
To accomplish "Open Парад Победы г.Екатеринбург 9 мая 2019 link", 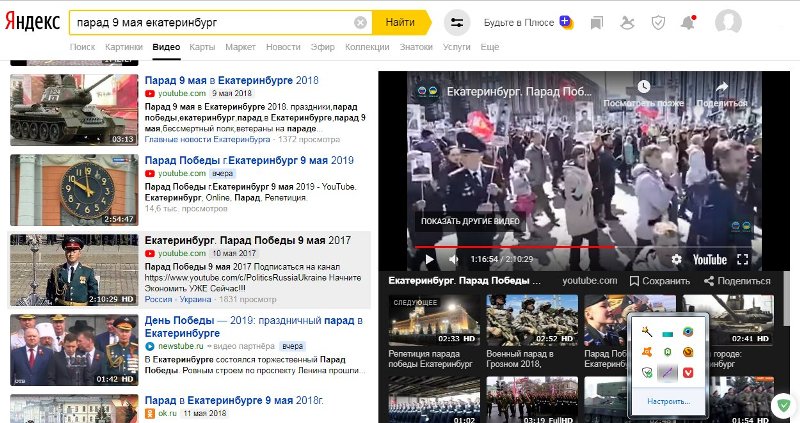I will pyautogui.click(x=249, y=160).
